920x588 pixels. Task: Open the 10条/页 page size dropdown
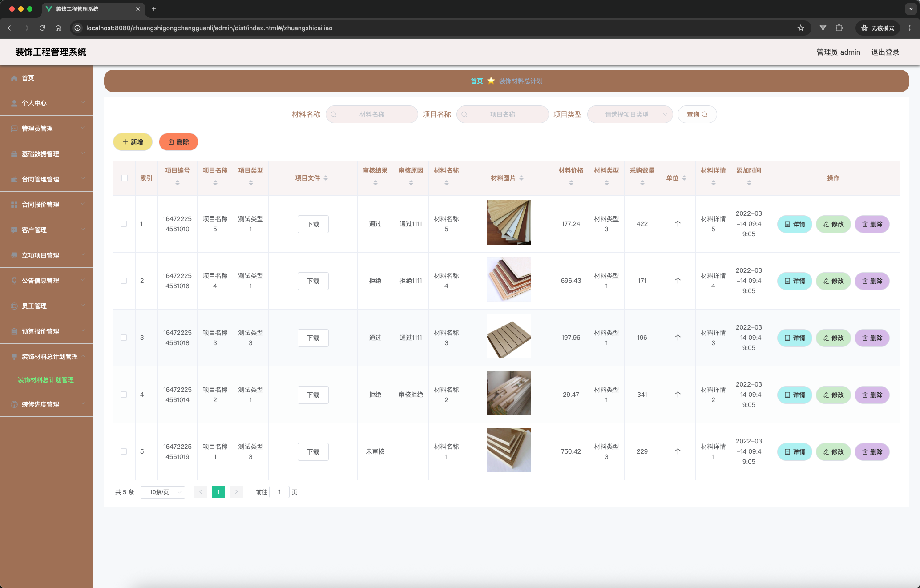coord(163,492)
